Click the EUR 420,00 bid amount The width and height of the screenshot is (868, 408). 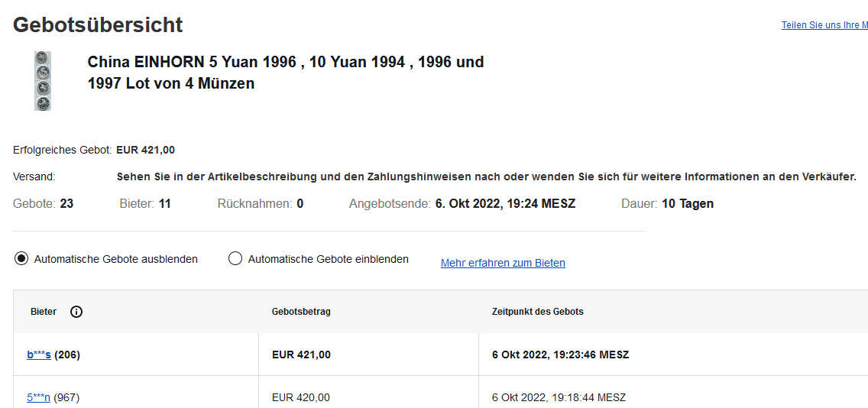pos(301,397)
